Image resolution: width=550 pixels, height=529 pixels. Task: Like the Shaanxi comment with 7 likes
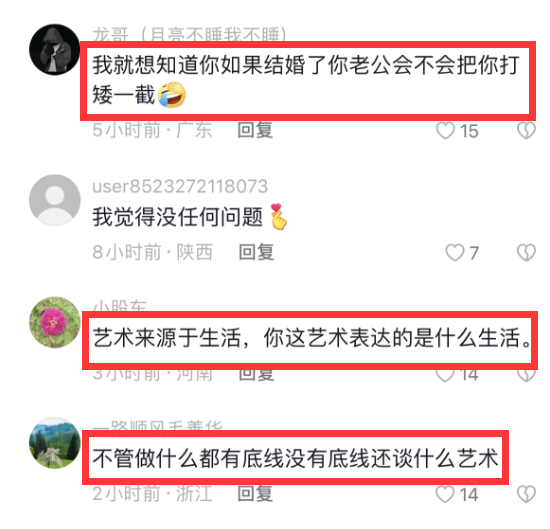[455, 253]
